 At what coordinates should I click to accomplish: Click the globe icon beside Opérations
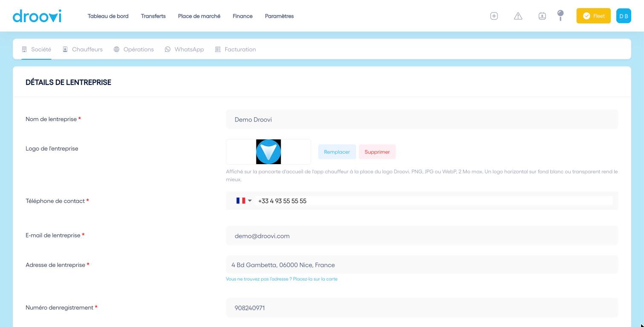pos(116,49)
